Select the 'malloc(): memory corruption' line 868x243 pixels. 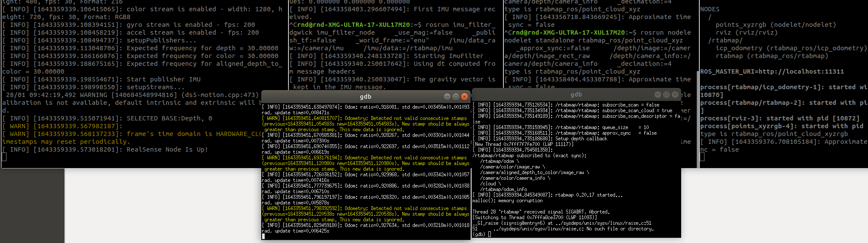coord(507,201)
